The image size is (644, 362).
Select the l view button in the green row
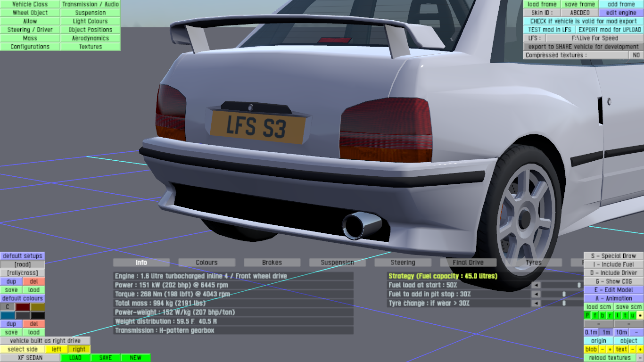point(618,315)
